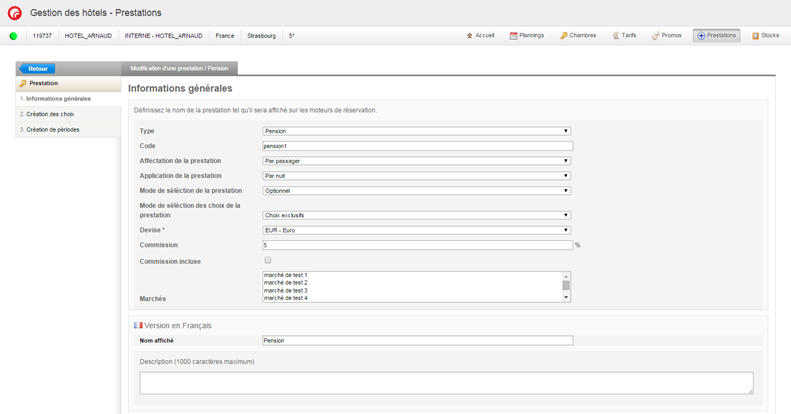
Task: Open the Promos section
Action: coord(667,36)
